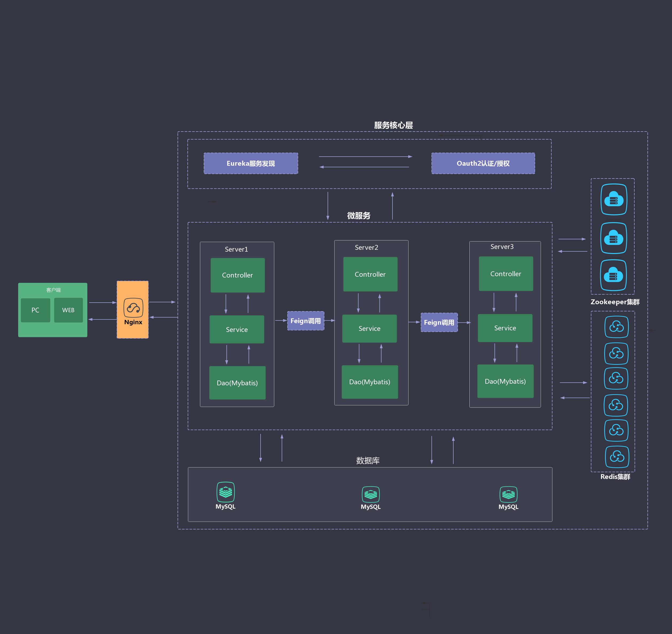Click the topmost Redis cluster node icon
The height and width of the screenshot is (634, 672).
pos(616,327)
